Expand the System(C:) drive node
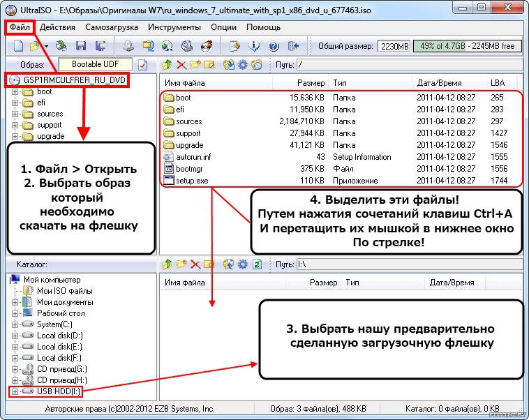 tap(15, 324)
